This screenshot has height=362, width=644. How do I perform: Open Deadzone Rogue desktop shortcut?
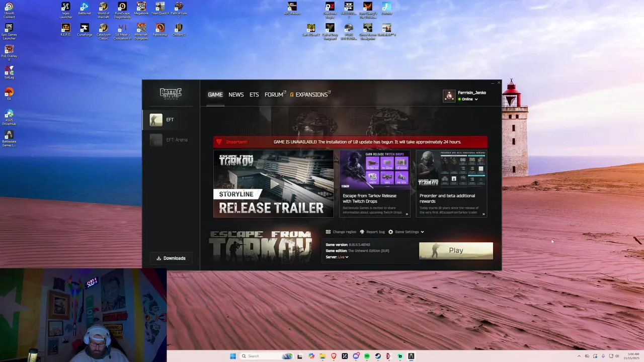[330, 10]
